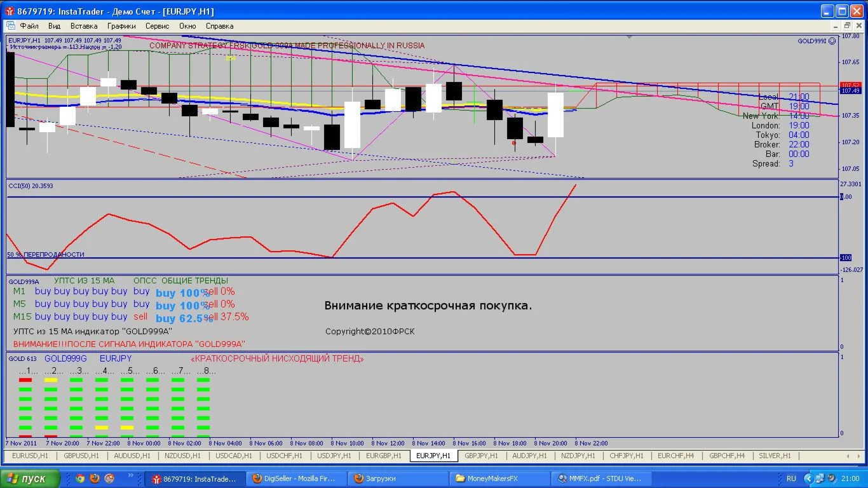Click the RU language indicator in the tray
Image resolution: width=868 pixels, height=488 pixels.
[x=791, y=478]
